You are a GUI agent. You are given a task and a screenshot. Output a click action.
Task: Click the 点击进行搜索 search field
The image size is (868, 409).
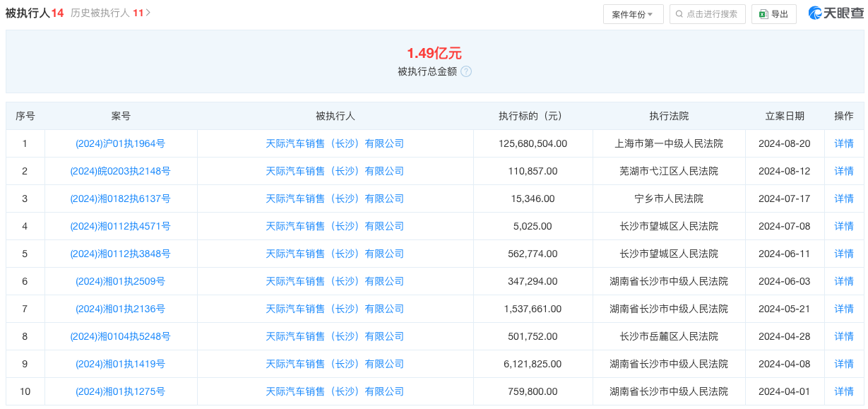[x=707, y=14]
